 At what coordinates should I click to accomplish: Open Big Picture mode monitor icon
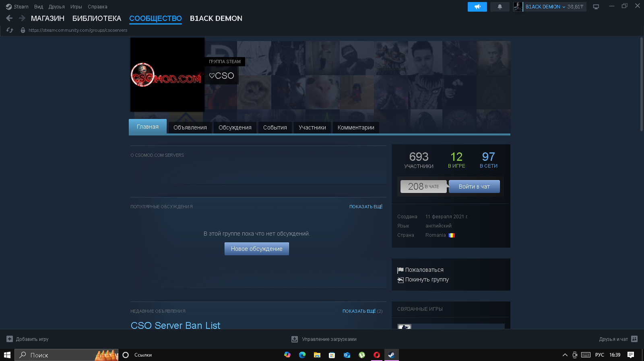[x=596, y=7]
